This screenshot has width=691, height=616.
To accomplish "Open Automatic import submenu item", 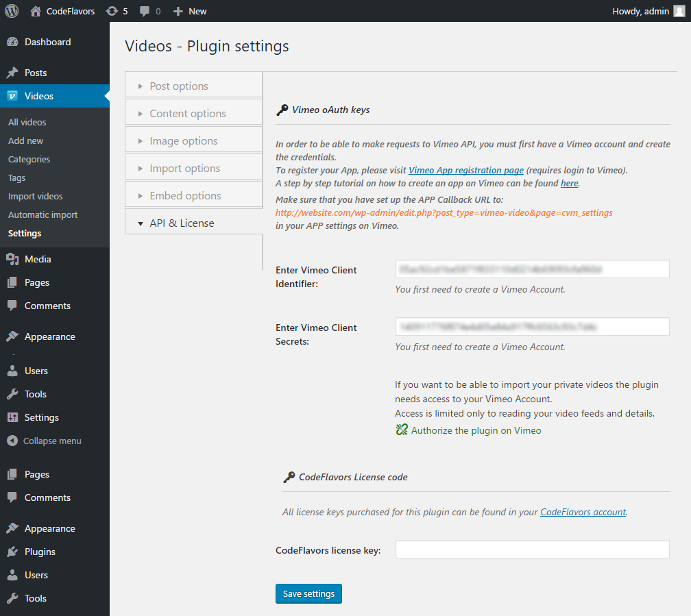I will point(43,214).
